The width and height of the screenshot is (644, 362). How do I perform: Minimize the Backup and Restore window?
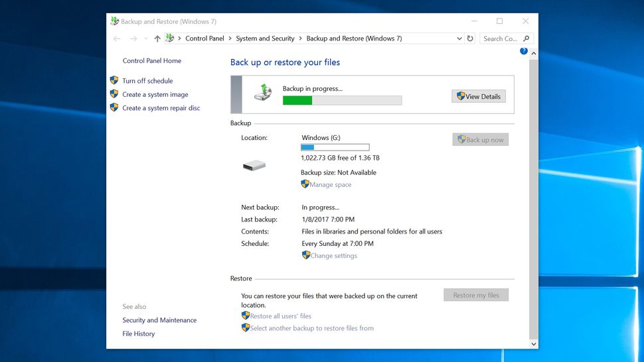[x=474, y=21]
